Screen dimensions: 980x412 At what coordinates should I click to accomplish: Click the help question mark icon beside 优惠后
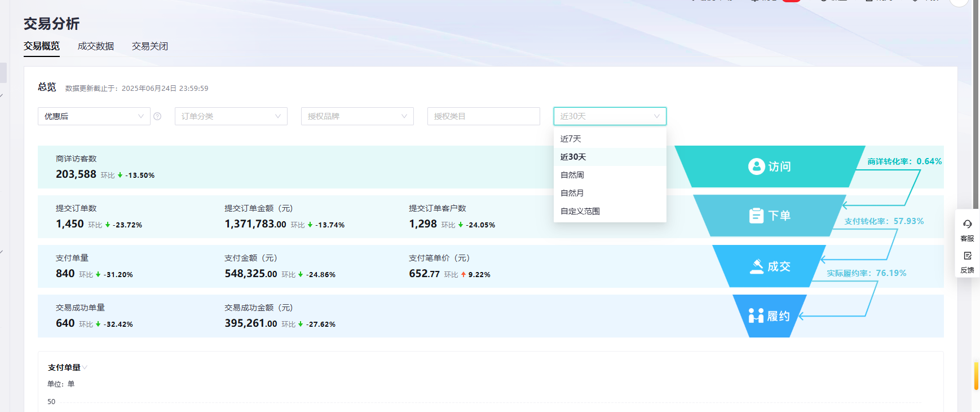pyautogui.click(x=157, y=116)
